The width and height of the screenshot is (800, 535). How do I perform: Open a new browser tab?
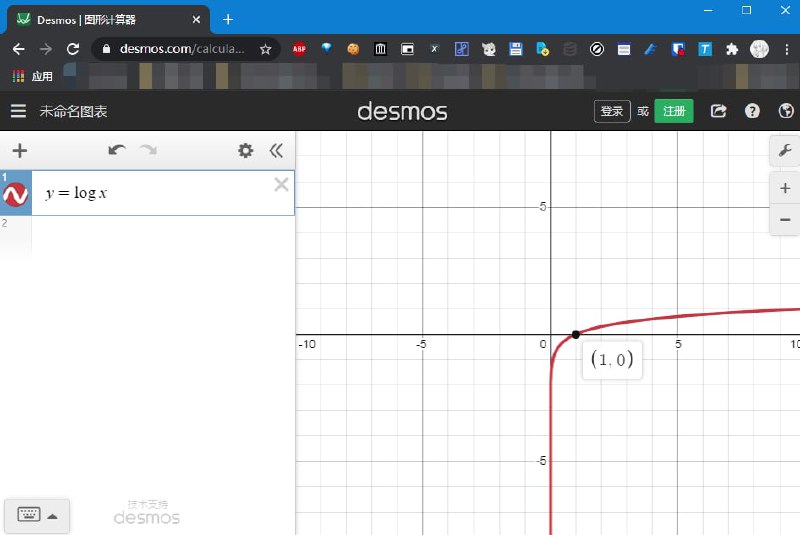[228, 19]
